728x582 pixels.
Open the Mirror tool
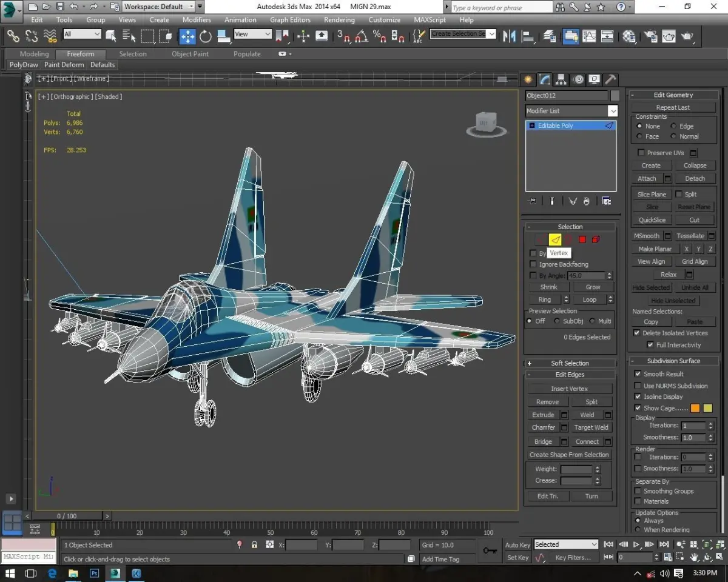(510, 36)
